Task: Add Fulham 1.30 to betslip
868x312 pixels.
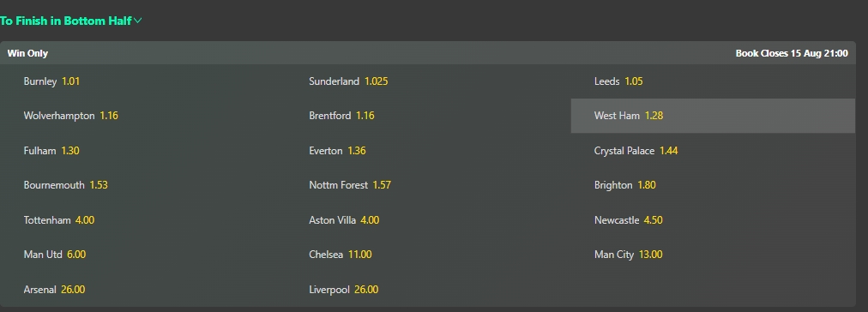Action: coord(143,151)
